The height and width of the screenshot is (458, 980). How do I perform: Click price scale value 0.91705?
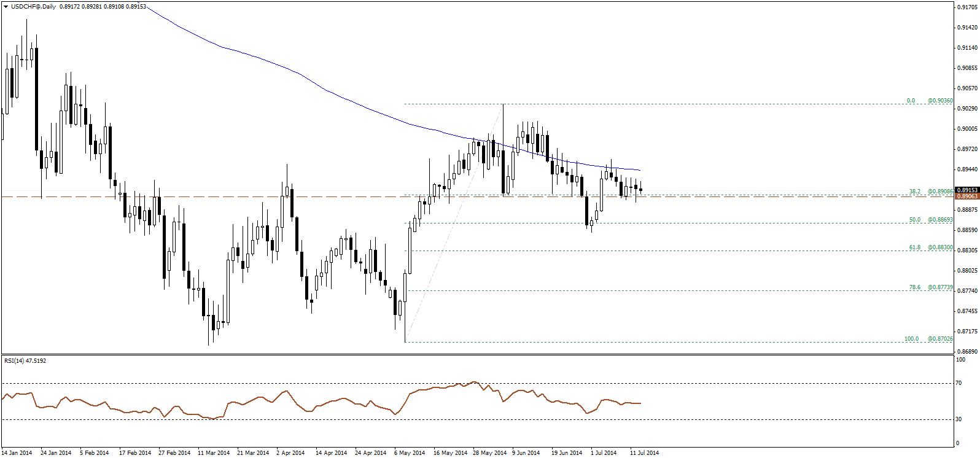pos(968,7)
